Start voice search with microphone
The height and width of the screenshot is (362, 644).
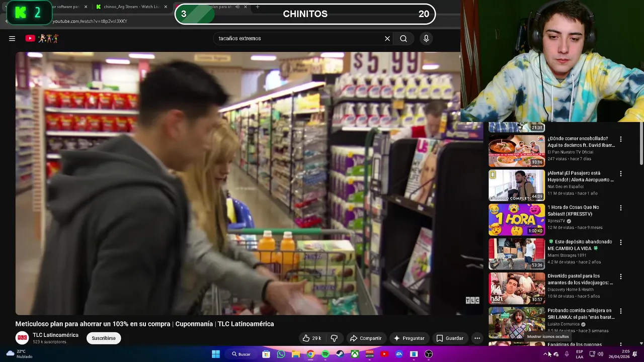pyautogui.click(x=426, y=38)
